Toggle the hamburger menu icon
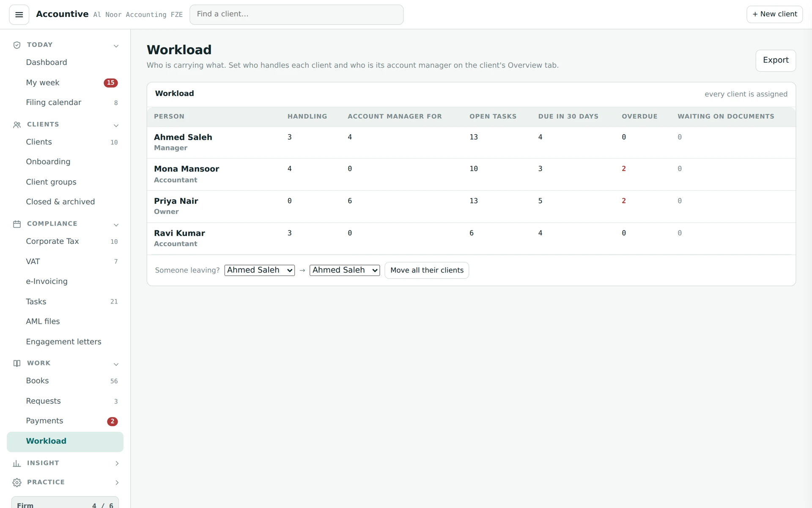 coord(19,15)
